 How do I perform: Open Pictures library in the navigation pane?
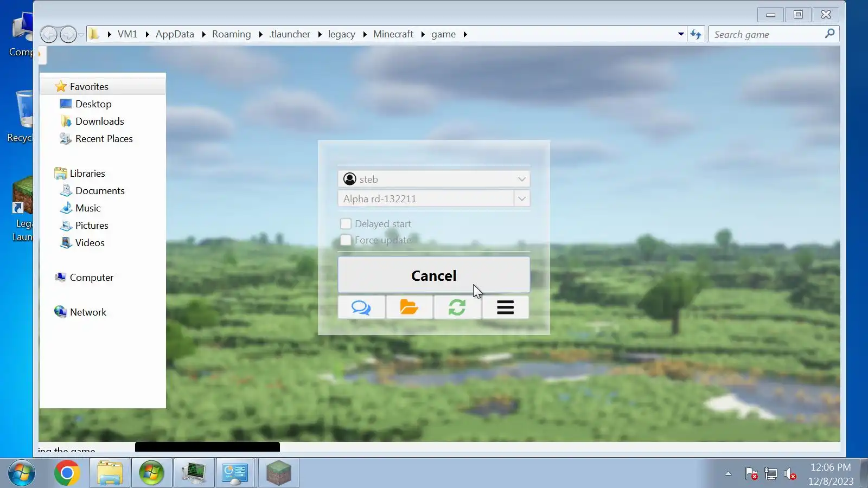tap(92, 226)
